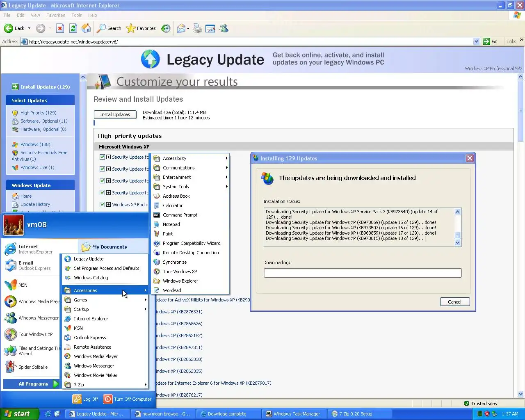Open the Edit menu
The width and height of the screenshot is (525, 420).
(21, 15)
